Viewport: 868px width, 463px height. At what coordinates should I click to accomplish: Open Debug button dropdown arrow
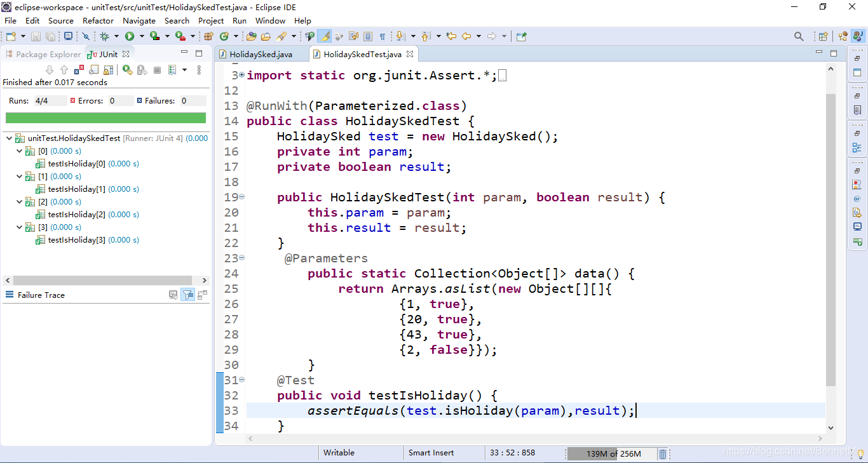pyautogui.click(x=117, y=37)
